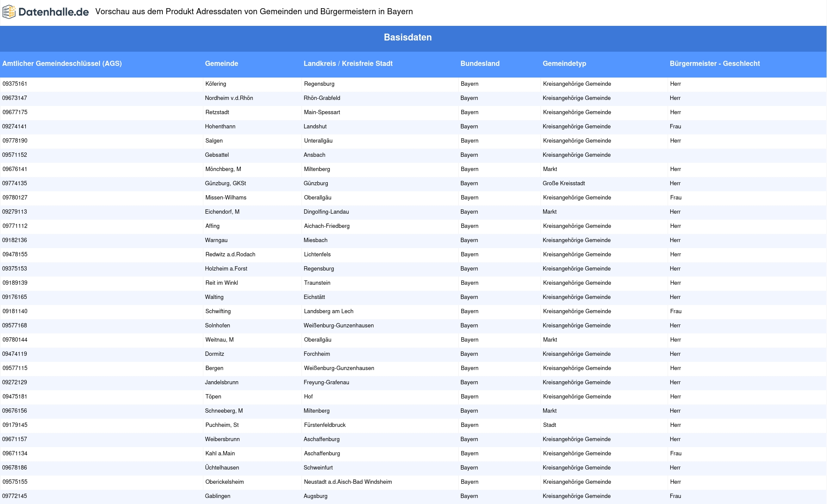The height and width of the screenshot is (504, 827).
Task: Click the Schneeberg, M cell
Action: [x=224, y=411]
